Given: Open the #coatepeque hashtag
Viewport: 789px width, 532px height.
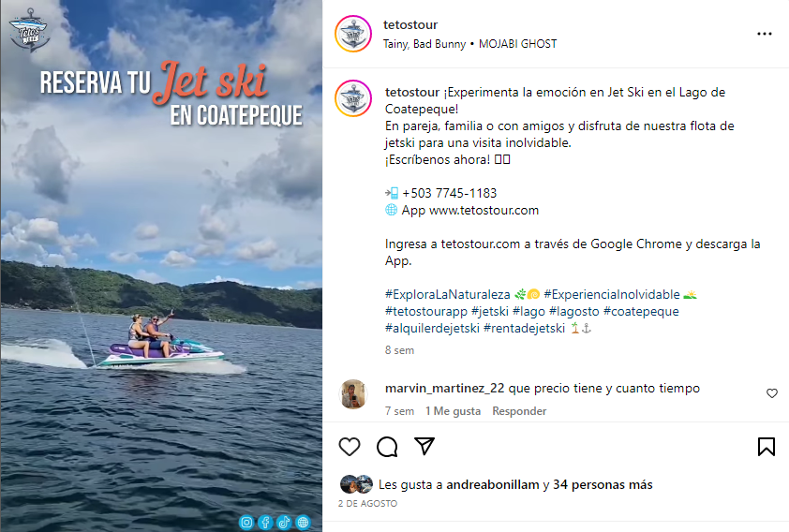Looking at the screenshot, I should coord(641,311).
